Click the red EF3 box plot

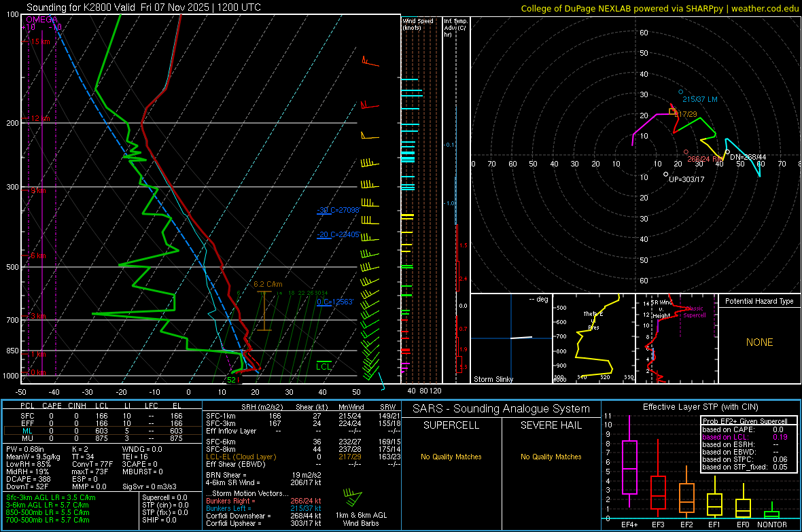click(658, 479)
